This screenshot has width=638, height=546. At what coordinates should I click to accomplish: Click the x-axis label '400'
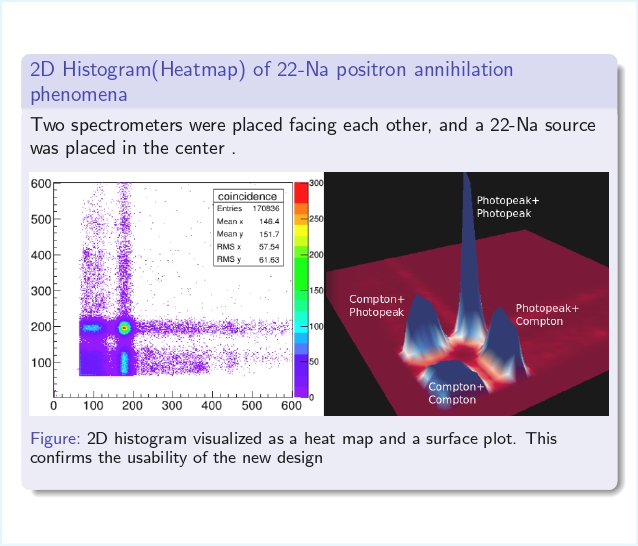pyautogui.click(x=211, y=406)
